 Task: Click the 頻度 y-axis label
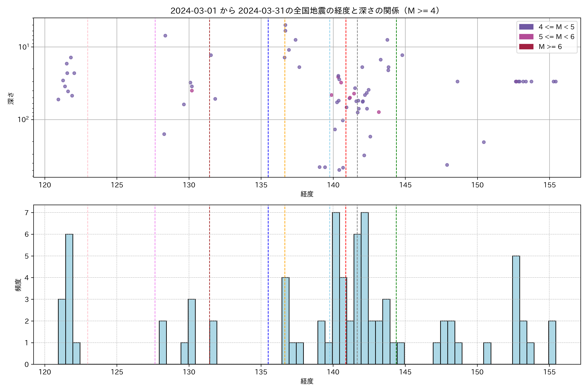point(18,285)
